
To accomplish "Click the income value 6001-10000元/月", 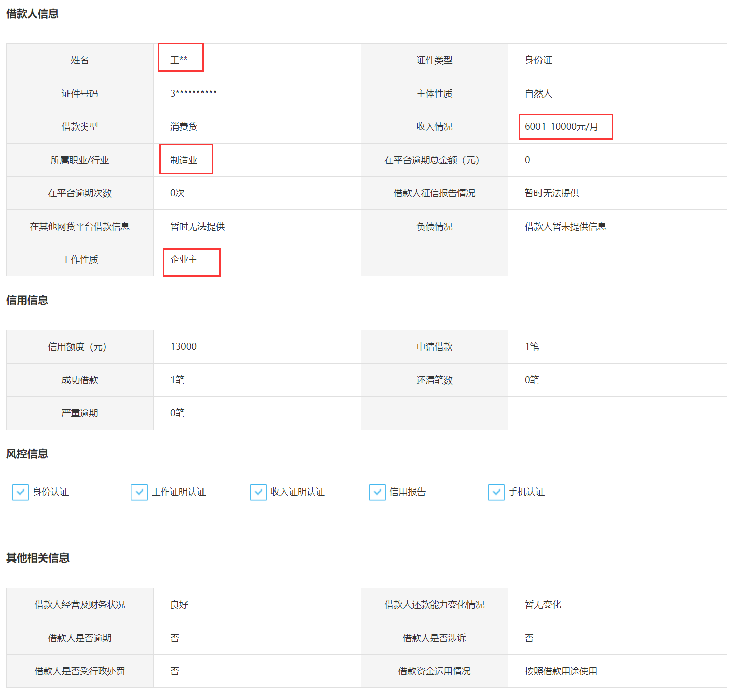I will click(x=562, y=127).
